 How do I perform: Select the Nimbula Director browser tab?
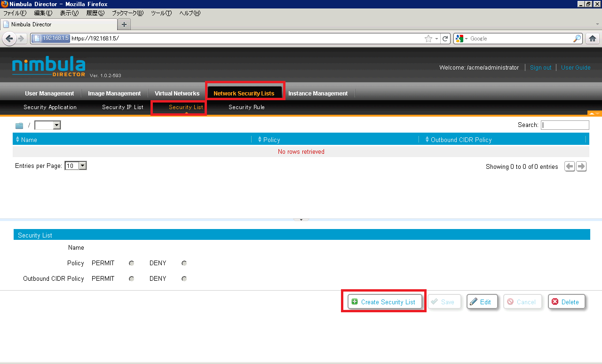(59, 24)
